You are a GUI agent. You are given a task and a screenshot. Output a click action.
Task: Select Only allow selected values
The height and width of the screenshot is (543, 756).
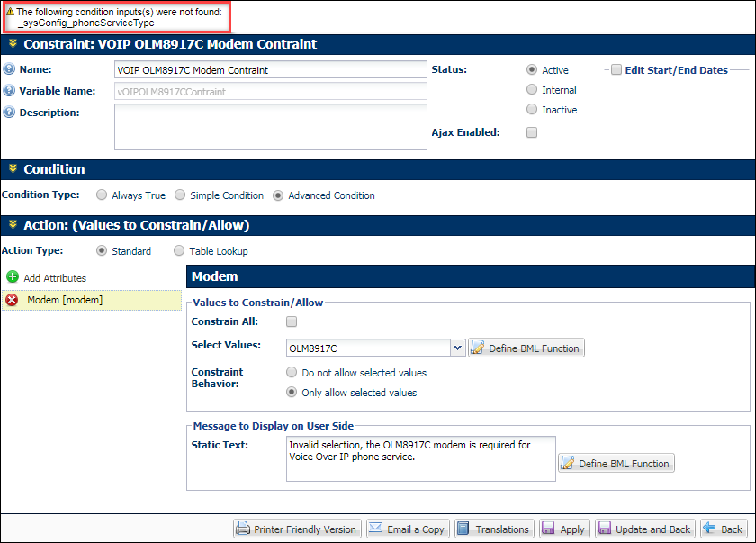(x=292, y=392)
